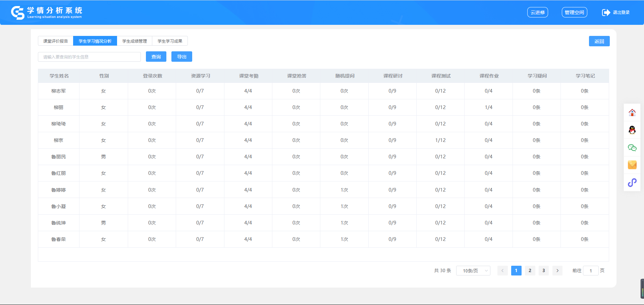
Task: Click 鲁婷婷's 随机提问 value 1次
Action: click(344, 190)
